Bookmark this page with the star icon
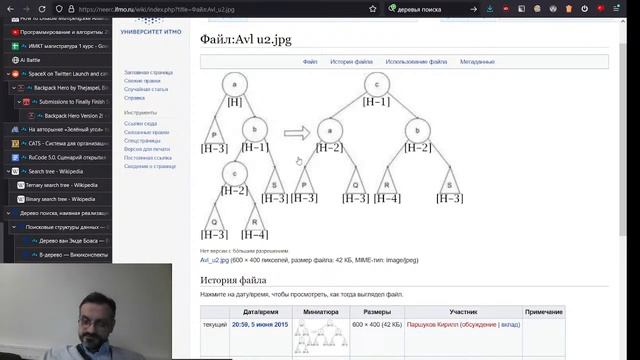 tap(372, 9)
